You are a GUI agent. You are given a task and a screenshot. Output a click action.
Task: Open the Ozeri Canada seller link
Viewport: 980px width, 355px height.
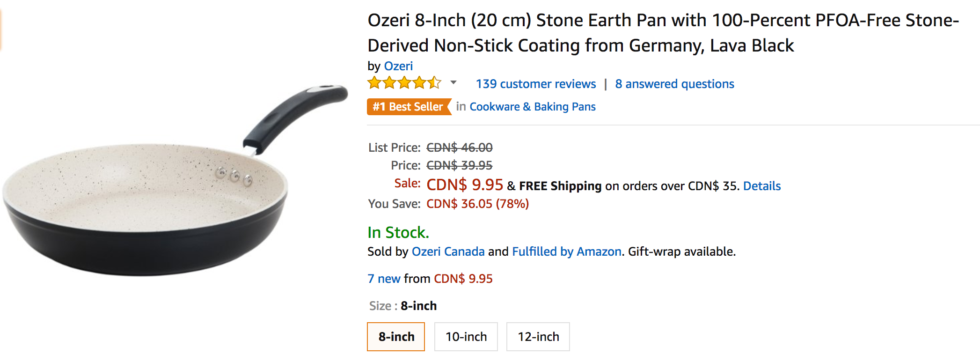coord(448,251)
